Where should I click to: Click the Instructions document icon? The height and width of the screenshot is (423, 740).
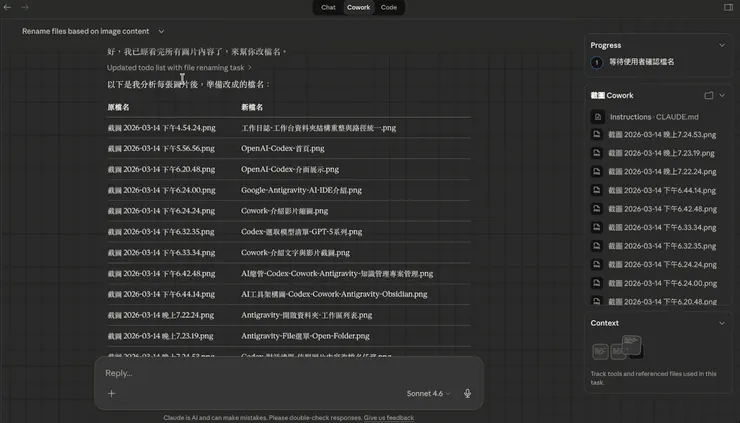coord(597,117)
